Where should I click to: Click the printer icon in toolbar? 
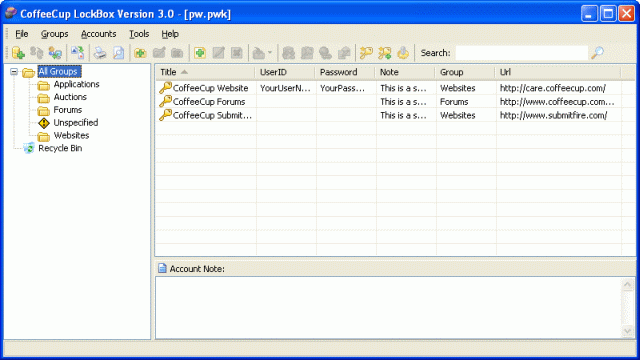[x=100, y=53]
